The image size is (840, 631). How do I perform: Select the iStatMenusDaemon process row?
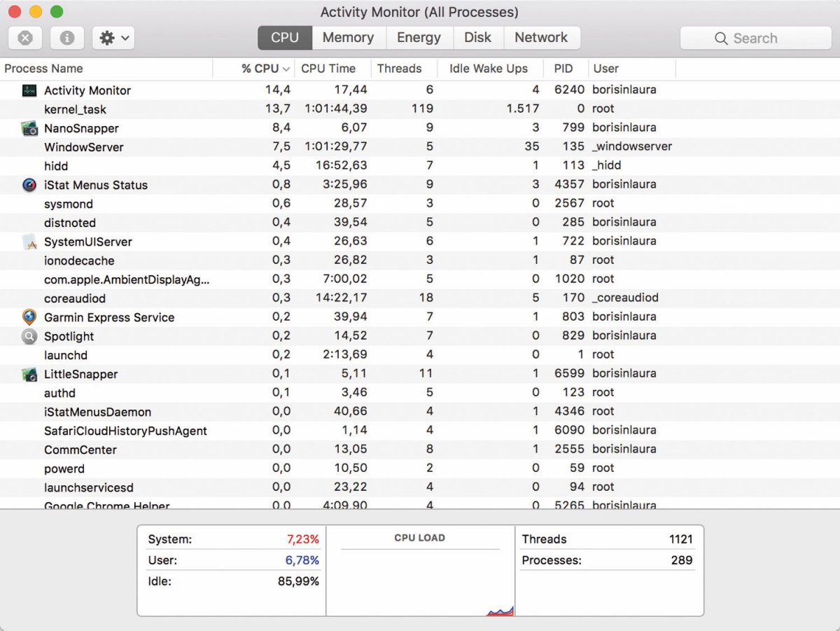(x=420, y=412)
